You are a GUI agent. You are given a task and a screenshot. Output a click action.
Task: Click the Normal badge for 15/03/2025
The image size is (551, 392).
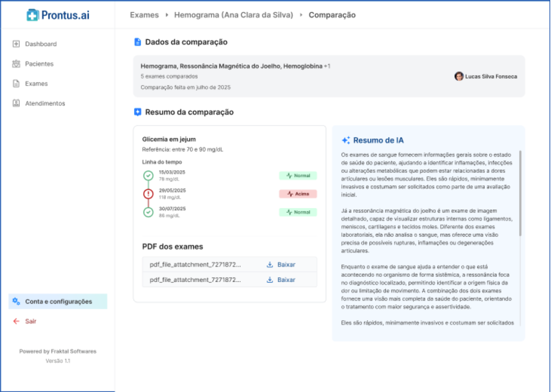298,176
